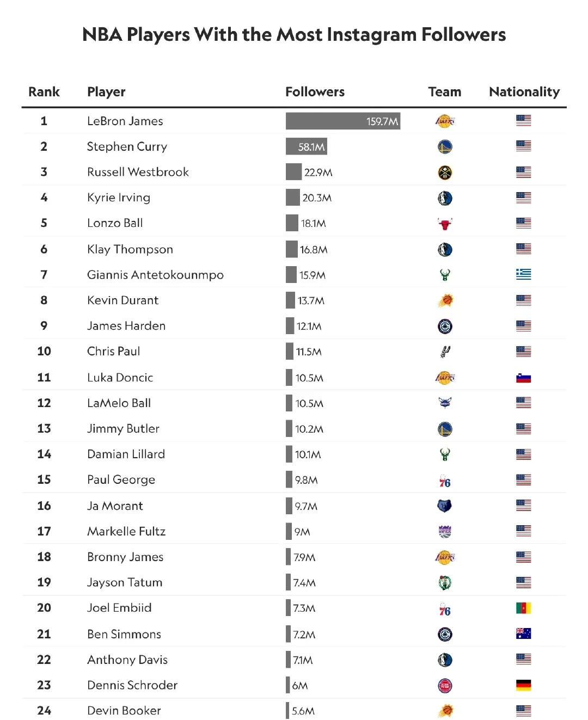Select the Bronny James player name
The height and width of the screenshot is (720, 588).
click(x=125, y=557)
